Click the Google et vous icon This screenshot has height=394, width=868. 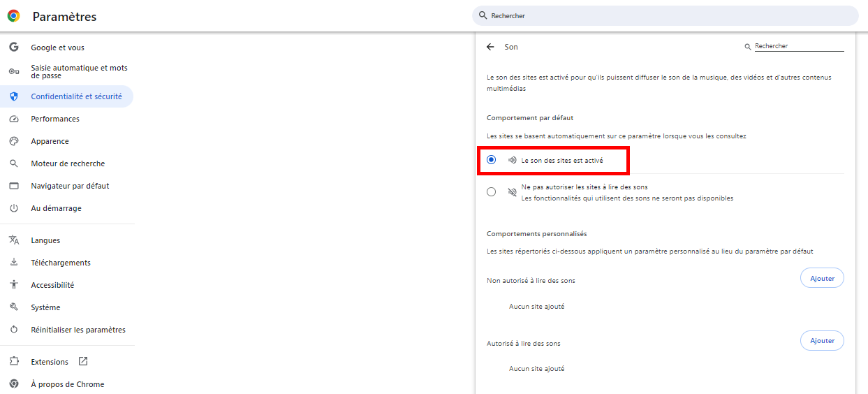[13, 48]
